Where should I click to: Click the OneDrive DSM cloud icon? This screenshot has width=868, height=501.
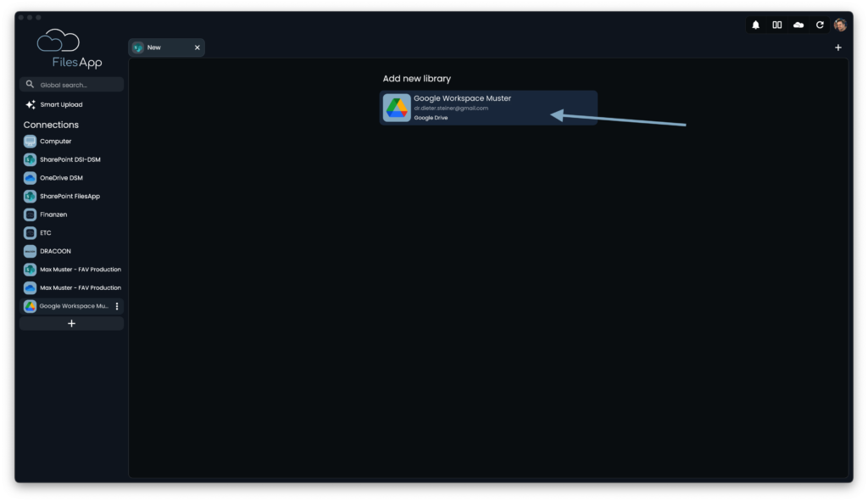30,178
